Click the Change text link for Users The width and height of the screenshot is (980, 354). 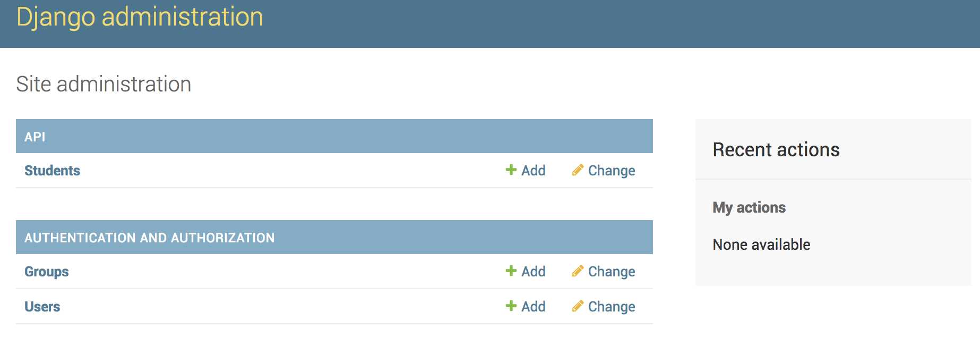point(612,307)
